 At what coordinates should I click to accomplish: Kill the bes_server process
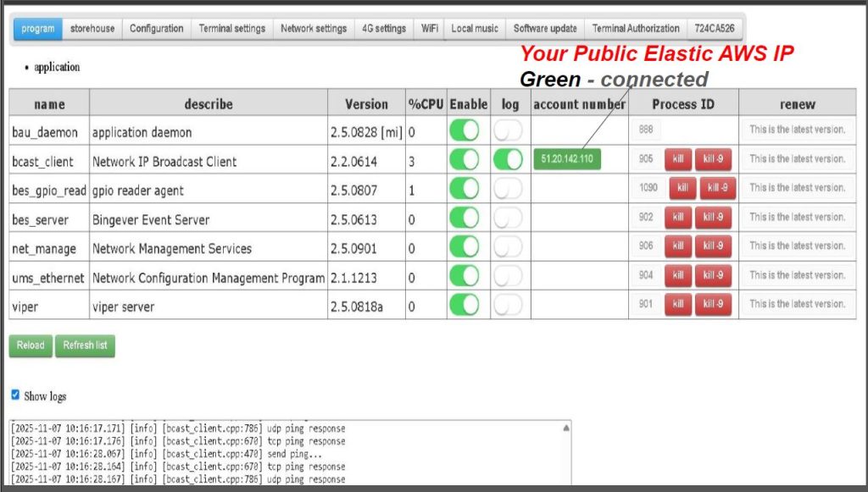[x=677, y=218]
